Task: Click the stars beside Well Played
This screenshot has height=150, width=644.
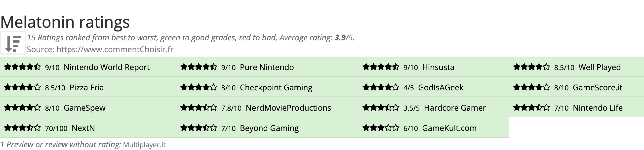Action: (531, 67)
